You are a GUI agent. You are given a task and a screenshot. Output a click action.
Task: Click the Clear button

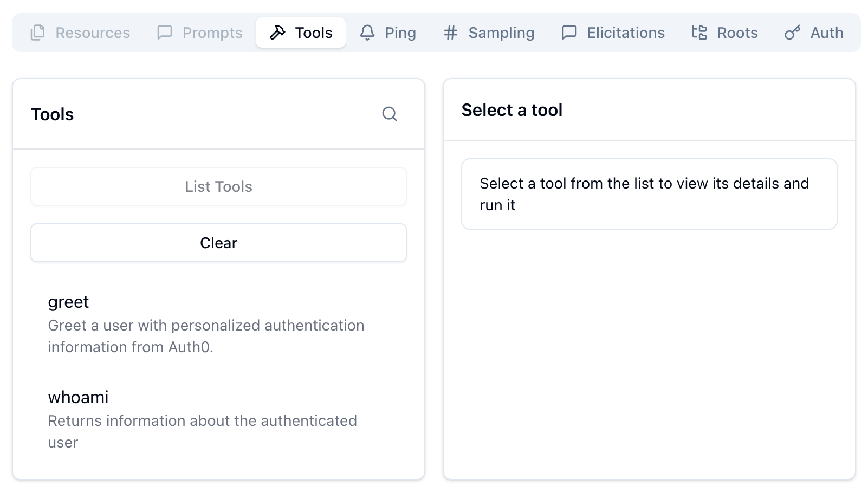[218, 243]
